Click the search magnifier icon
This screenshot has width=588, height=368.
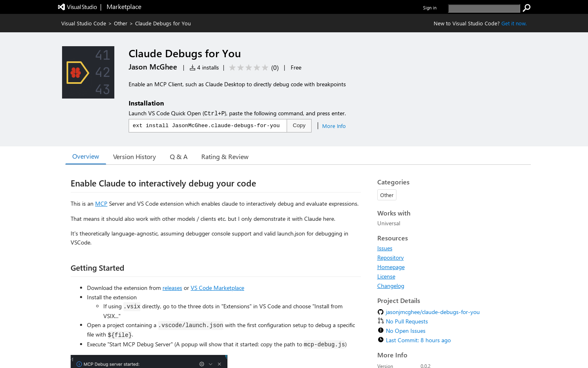527,8
